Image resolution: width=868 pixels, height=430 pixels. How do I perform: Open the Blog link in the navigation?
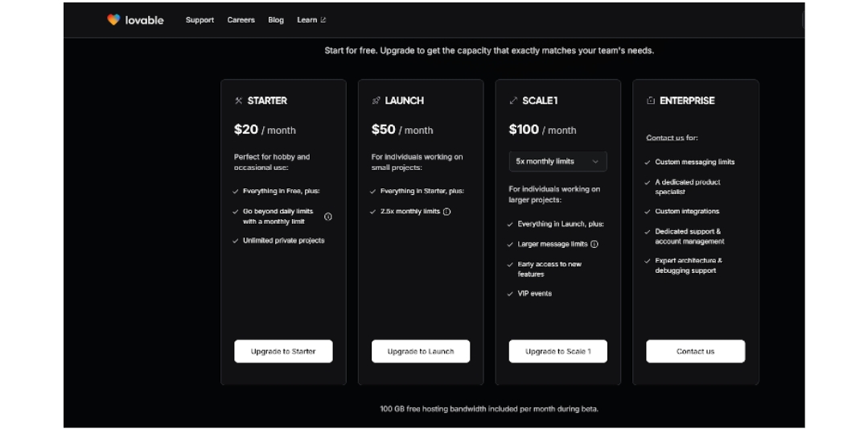(x=276, y=20)
